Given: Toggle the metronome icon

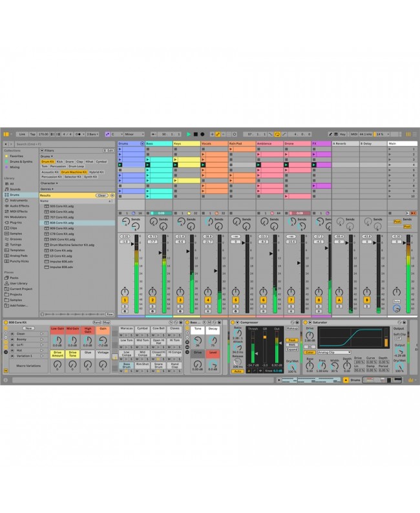Looking at the screenshot, I should tap(78, 134).
